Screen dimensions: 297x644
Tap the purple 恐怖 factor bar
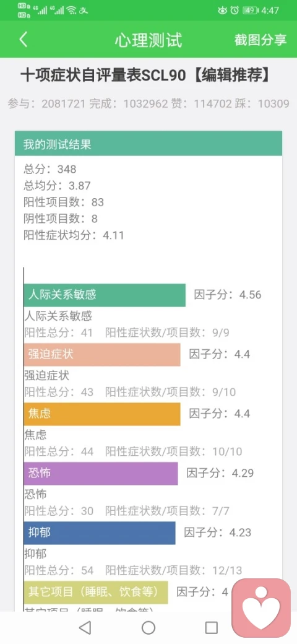(100, 474)
